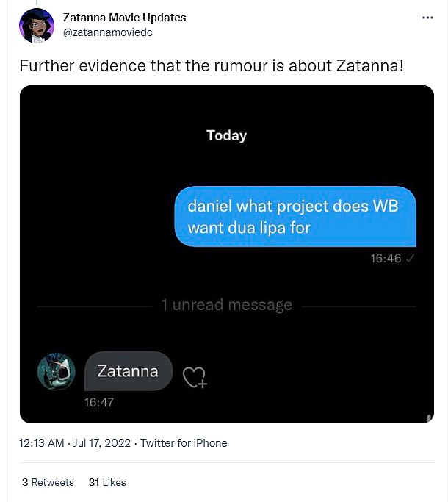Viewport: 448px width, 502px height.
Task: Click the 16:47 timestamp under Zatanna reply
Action: [99, 402]
